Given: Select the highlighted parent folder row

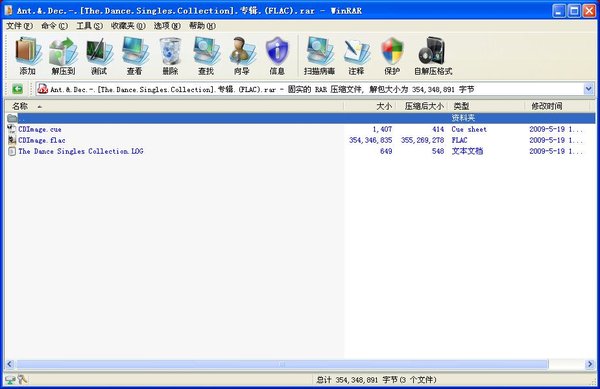Looking at the screenshot, I should tap(300, 118).
